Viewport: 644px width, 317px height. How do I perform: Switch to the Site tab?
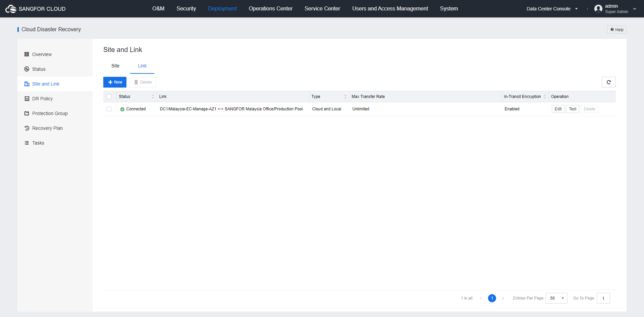[115, 66]
